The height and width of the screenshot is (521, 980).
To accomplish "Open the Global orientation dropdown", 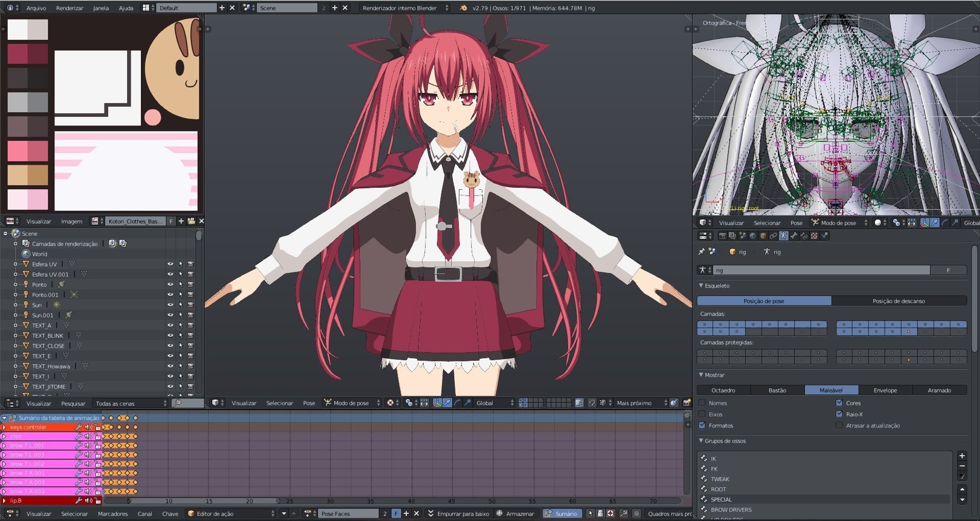I will tap(494, 403).
